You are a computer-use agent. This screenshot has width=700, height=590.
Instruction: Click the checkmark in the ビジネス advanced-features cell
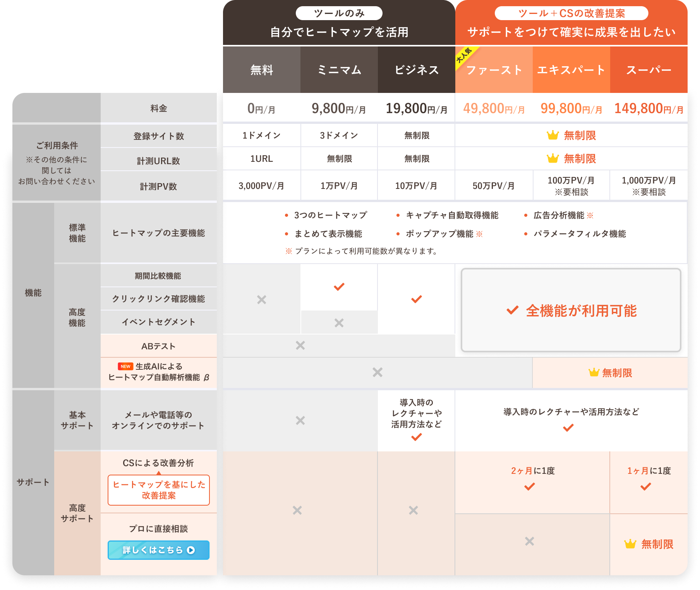tap(417, 299)
